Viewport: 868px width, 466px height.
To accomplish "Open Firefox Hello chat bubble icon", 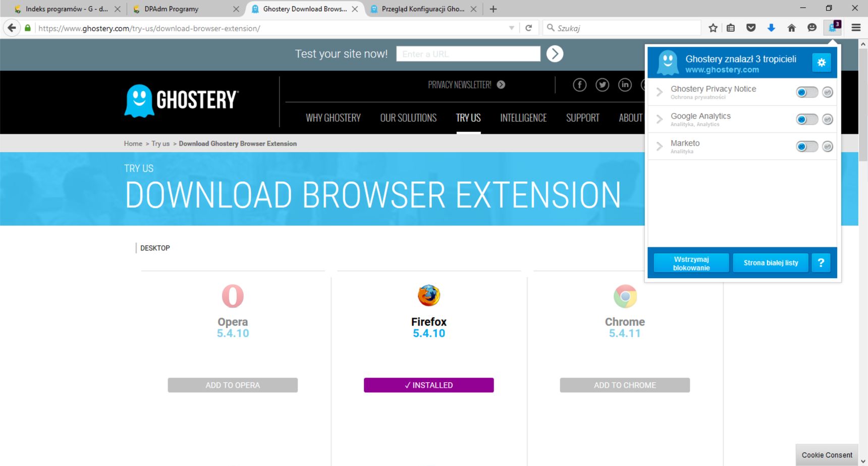I will [x=811, y=28].
